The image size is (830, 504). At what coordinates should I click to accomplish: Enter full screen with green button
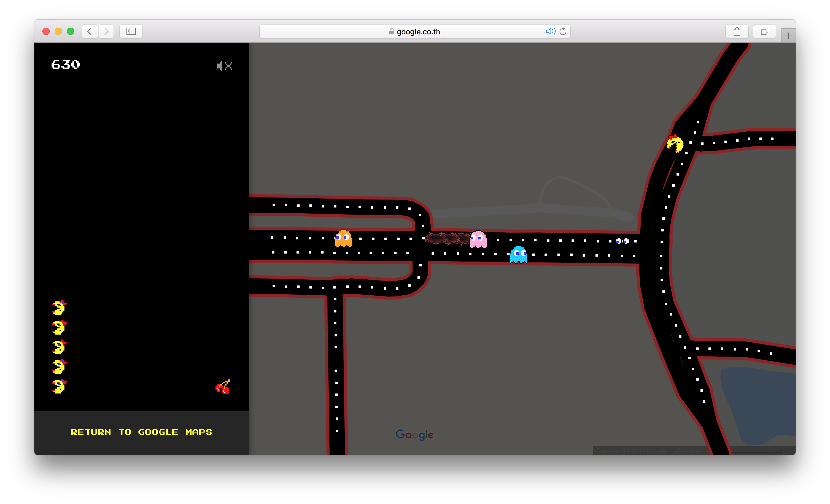71,31
